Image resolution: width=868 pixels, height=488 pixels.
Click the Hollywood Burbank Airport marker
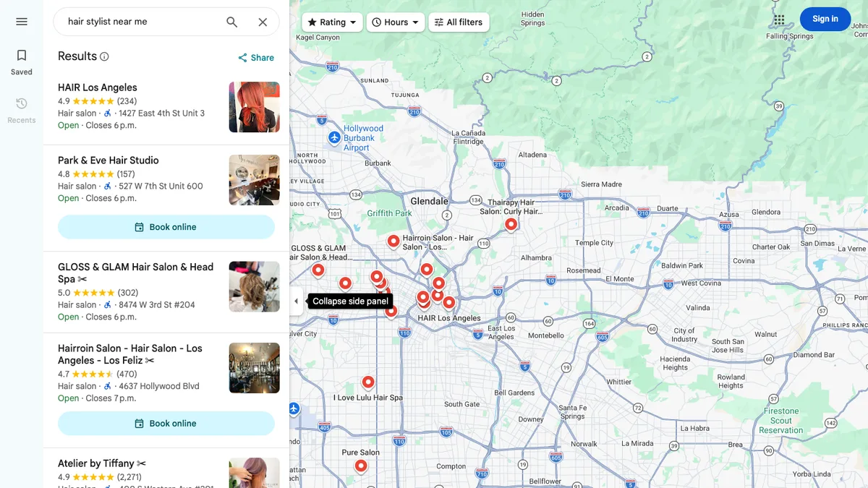tap(334, 137)
